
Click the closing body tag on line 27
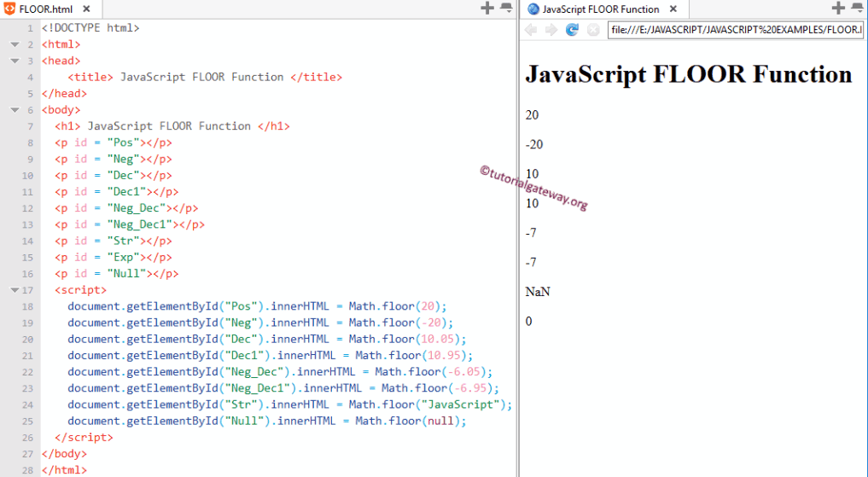64,454
